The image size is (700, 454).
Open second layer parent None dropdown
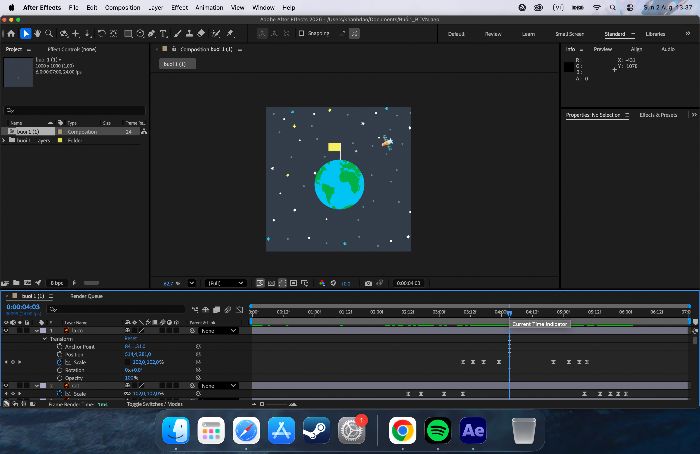click(x=218, y=386)
